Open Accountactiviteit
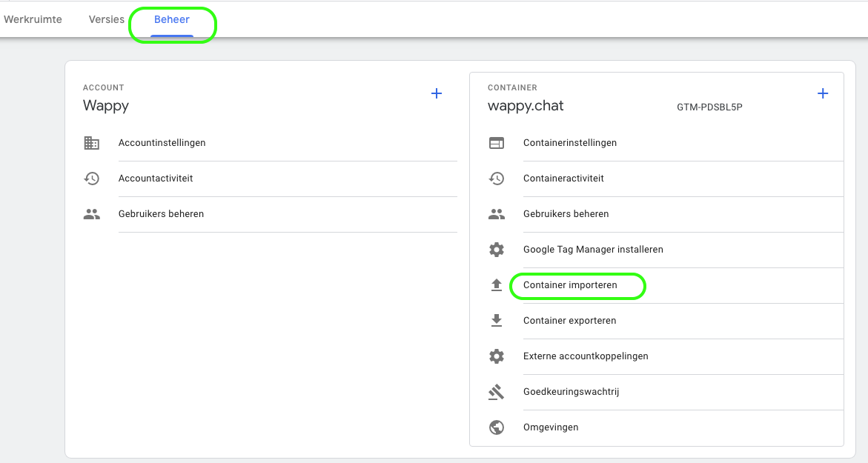Screen dimensions: 868x463 pyautogui.click(x=156, y=178)
